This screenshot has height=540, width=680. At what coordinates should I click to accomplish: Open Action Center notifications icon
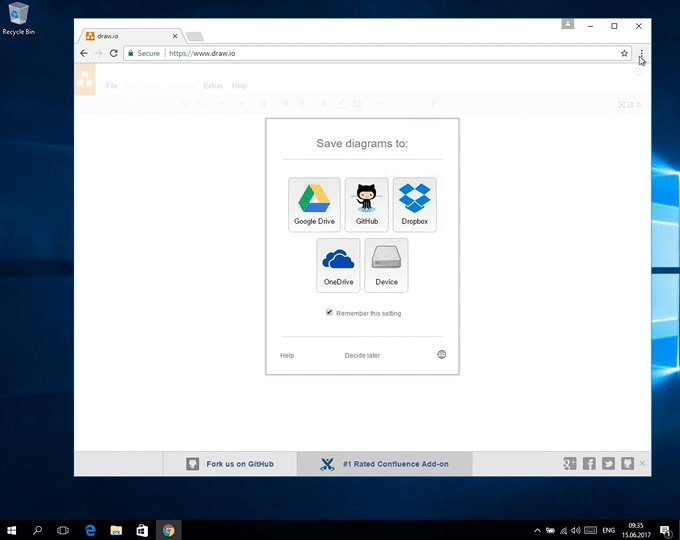[x=665, y=530]
